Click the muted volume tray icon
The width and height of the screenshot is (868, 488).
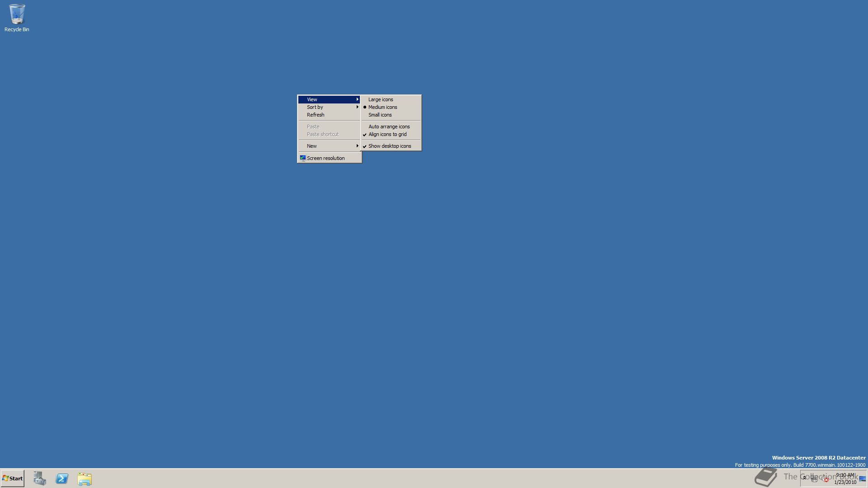point(825,479)
